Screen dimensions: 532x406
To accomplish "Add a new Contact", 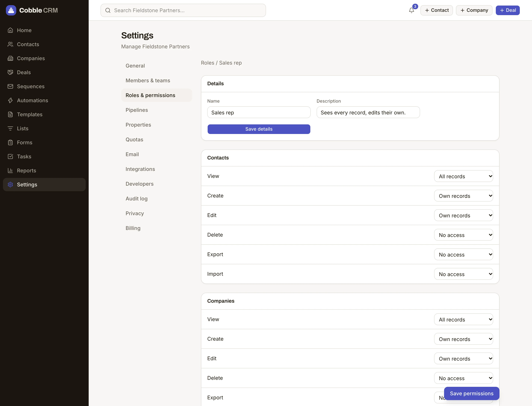I will (x=436, y=10).
